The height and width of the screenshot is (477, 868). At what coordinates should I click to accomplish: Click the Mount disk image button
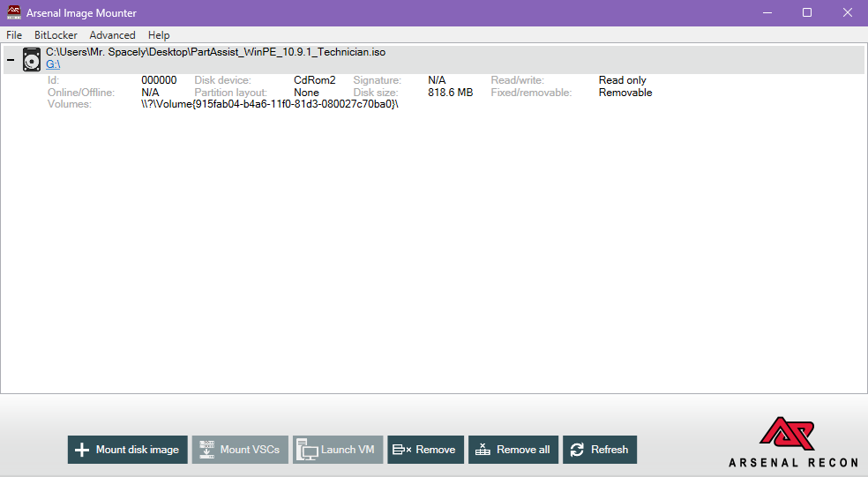128,450
